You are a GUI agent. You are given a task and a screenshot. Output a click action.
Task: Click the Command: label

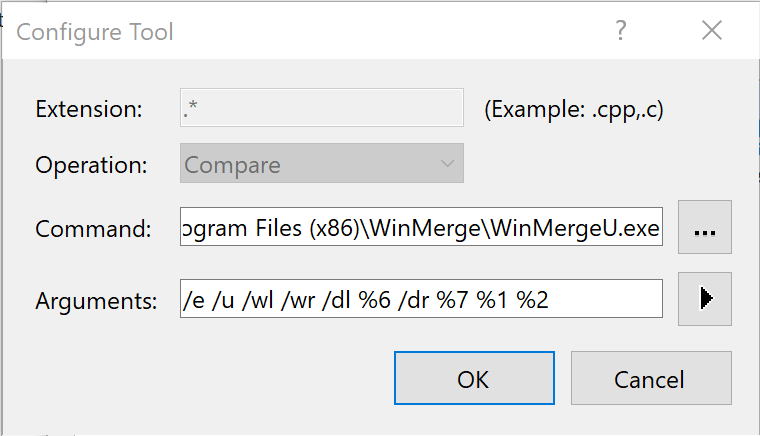93,229
